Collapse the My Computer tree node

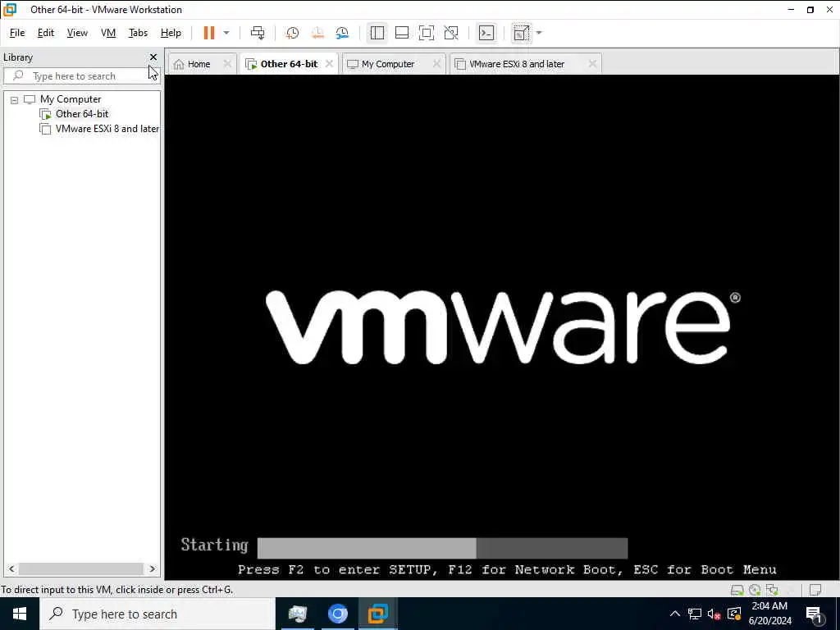15,99
